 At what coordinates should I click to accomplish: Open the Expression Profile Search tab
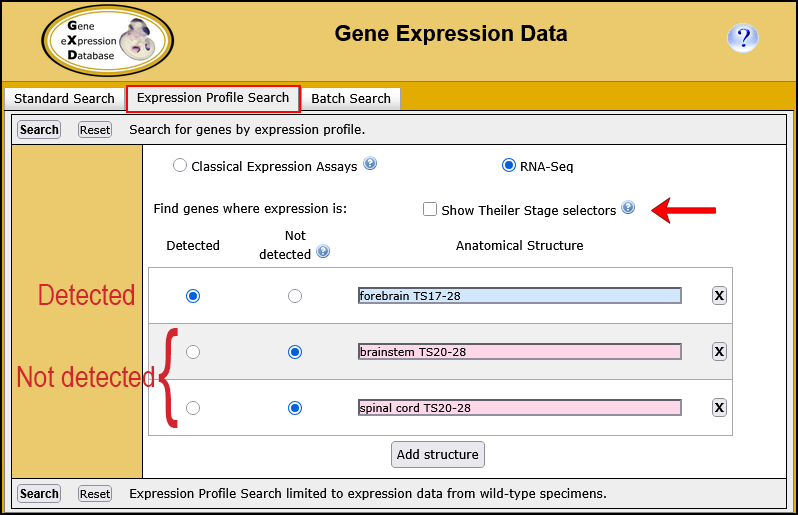pos(213,98)
